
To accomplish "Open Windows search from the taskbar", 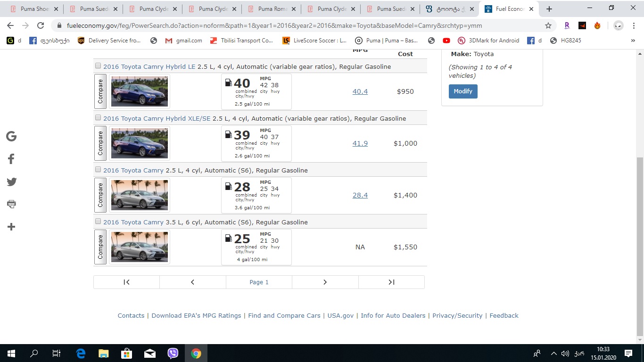I will (34, 353).
